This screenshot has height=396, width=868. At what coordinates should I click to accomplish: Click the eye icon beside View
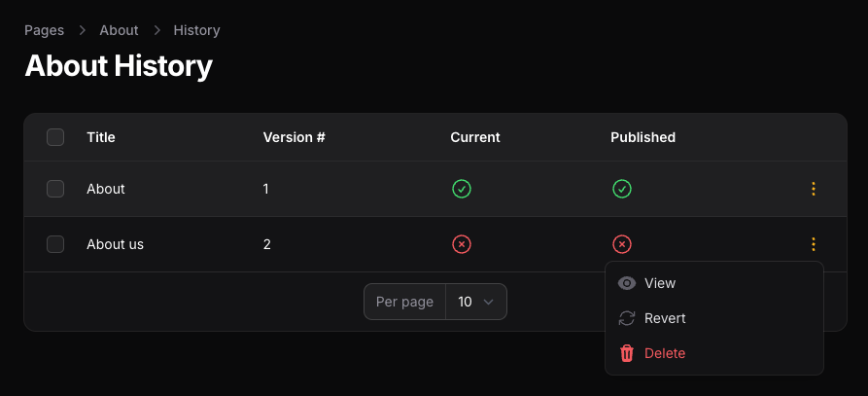click(627, 283)
